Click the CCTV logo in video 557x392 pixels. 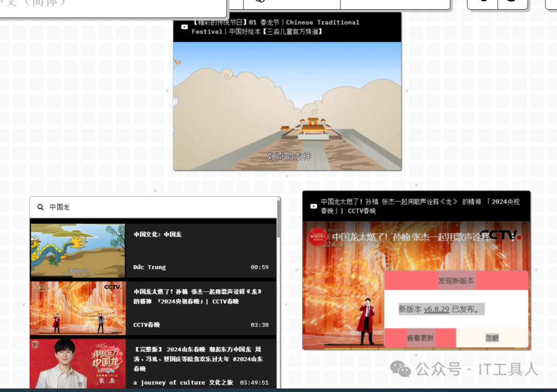click(x=500, y=235)
